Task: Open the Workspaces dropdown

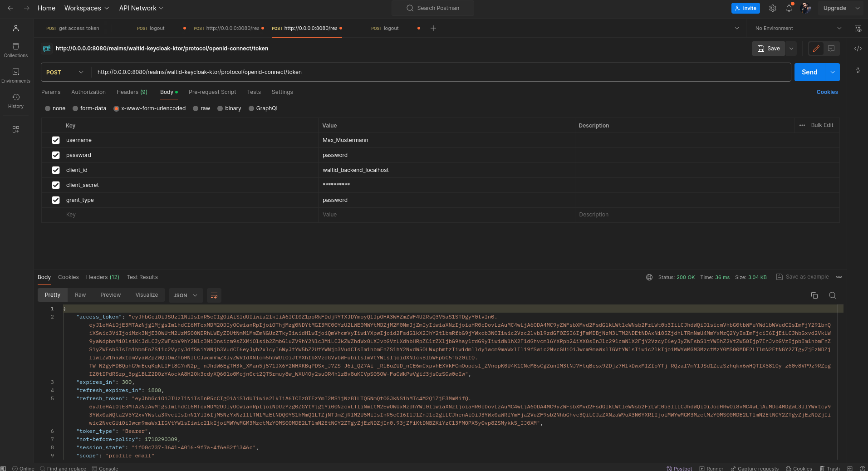Action: pyautogui.click(x=86, y=8)
